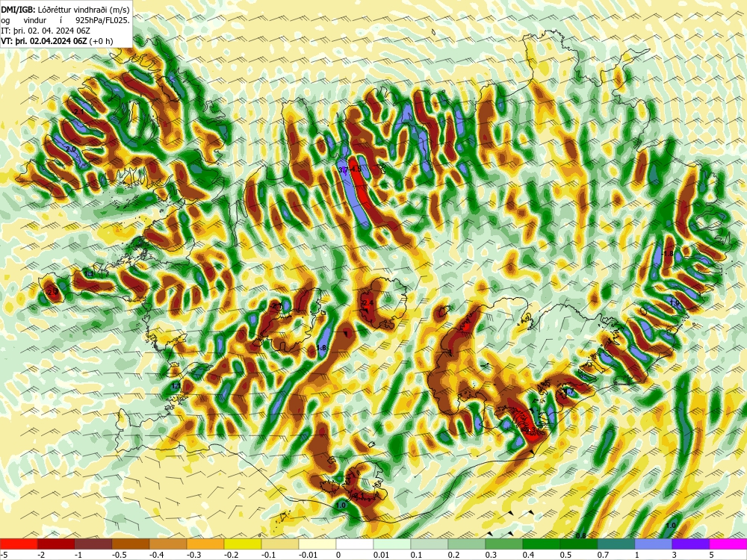The height and width of the screenshot is (560, 747).
Task: Click the '2.4' value label on the map
Action: pos(368,303)
